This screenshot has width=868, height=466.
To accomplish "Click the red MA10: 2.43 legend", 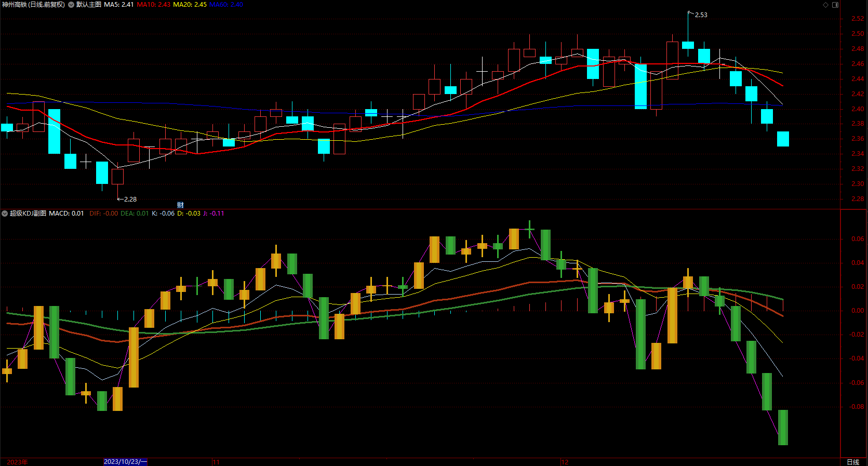I will [x=154, y=5].
